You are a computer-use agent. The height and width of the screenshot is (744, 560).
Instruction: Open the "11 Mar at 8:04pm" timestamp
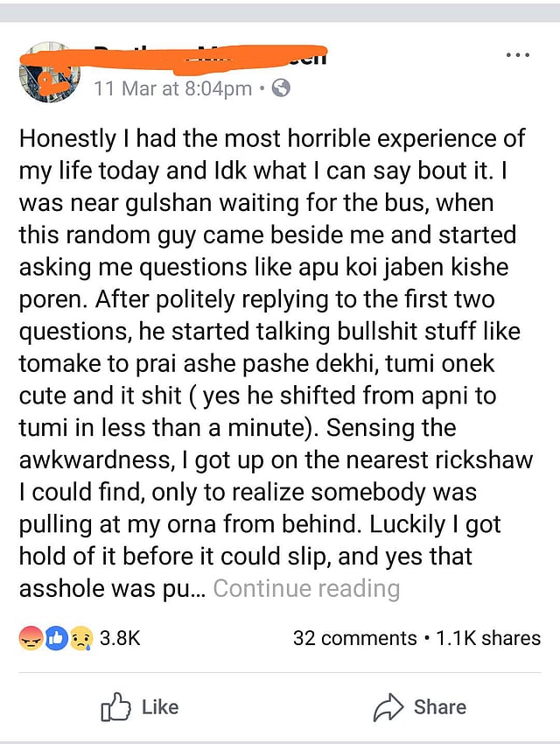(x=173, y=88)
